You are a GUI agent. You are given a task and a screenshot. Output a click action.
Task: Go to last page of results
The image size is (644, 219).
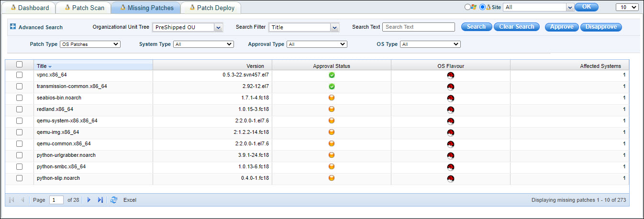coord(100,200)
